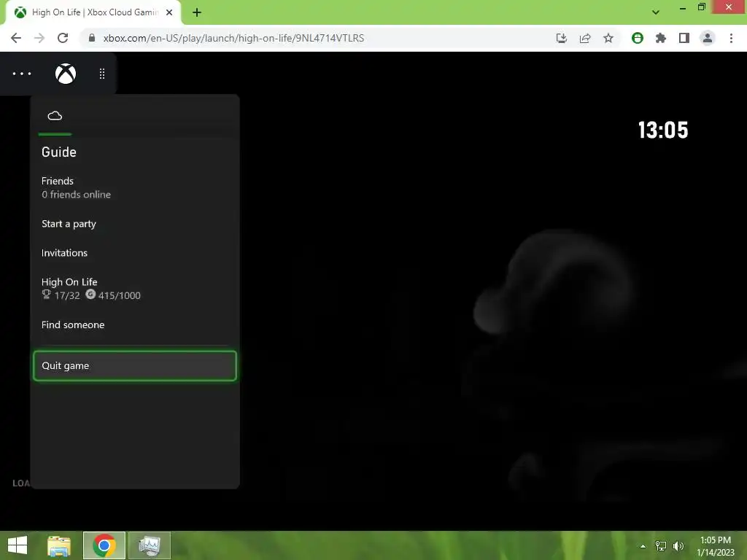Open the network status tray icon
Viewport: 747px width, 560px height.
(661, 545)
